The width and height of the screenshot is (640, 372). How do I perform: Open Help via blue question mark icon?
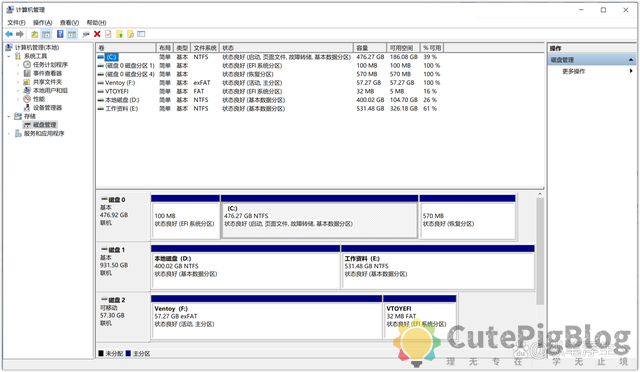coord(60,34)
